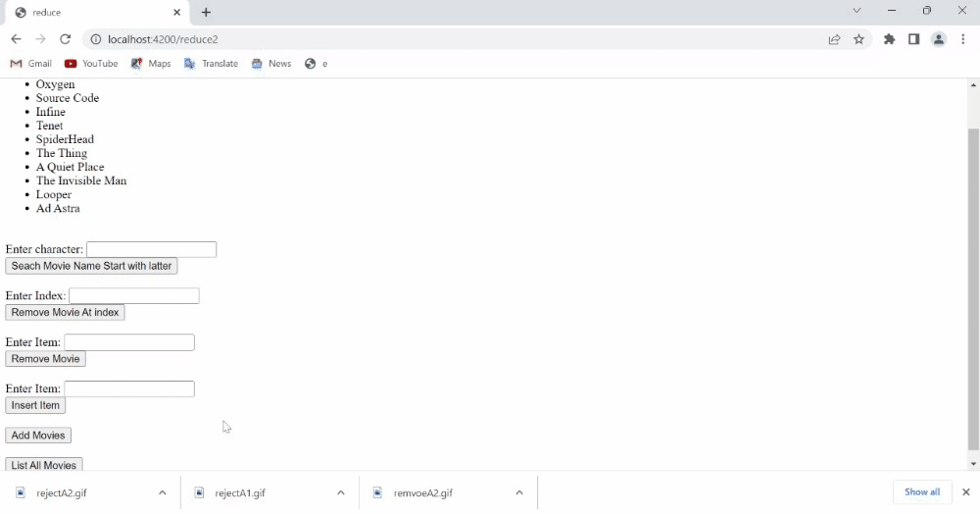Reload the page with the refresh icon
The height and width of the screenshot is (514, 980).
[x=65, y=39]
